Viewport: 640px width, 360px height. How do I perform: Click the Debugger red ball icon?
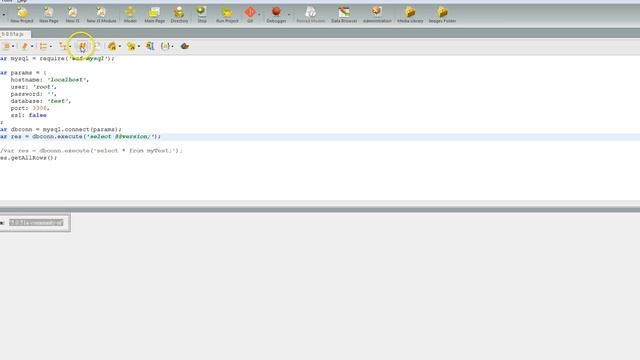pos(276,11)
